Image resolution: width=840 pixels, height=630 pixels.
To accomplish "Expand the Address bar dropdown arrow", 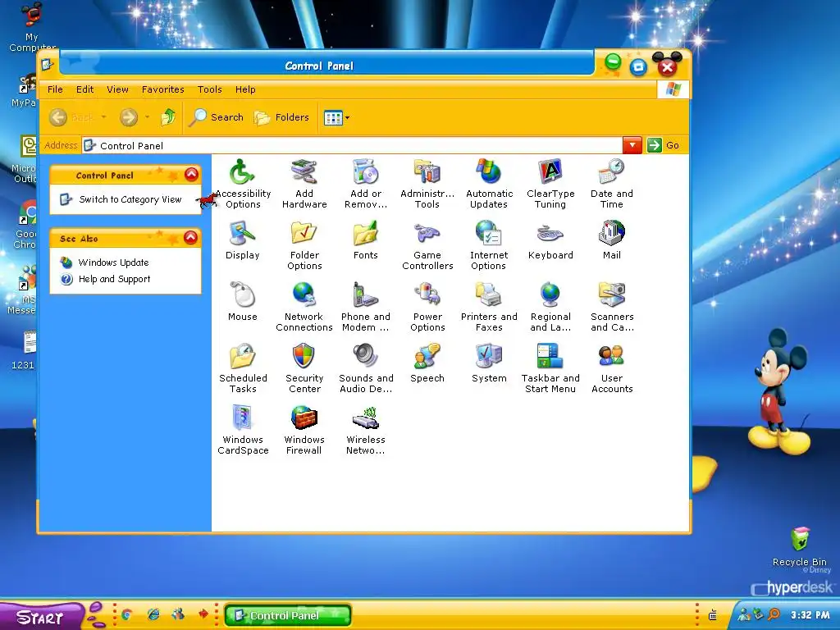I will [x=632, y=145].
